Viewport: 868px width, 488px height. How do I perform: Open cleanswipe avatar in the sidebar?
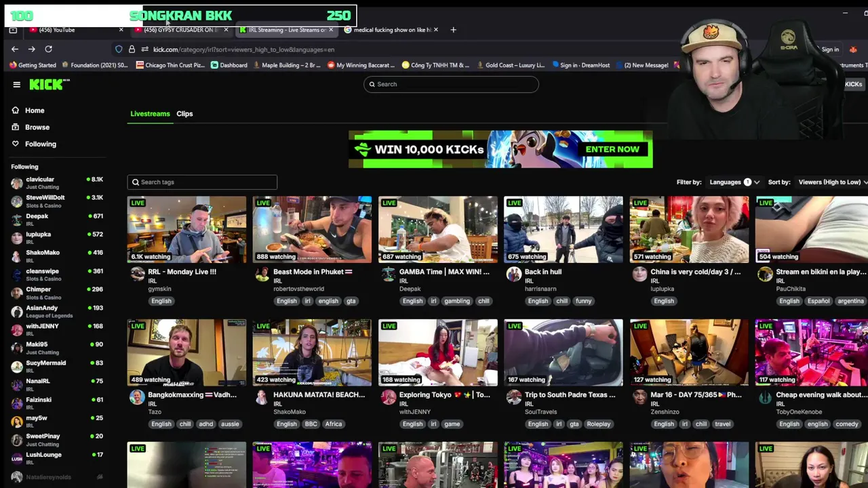pos(16,274)
